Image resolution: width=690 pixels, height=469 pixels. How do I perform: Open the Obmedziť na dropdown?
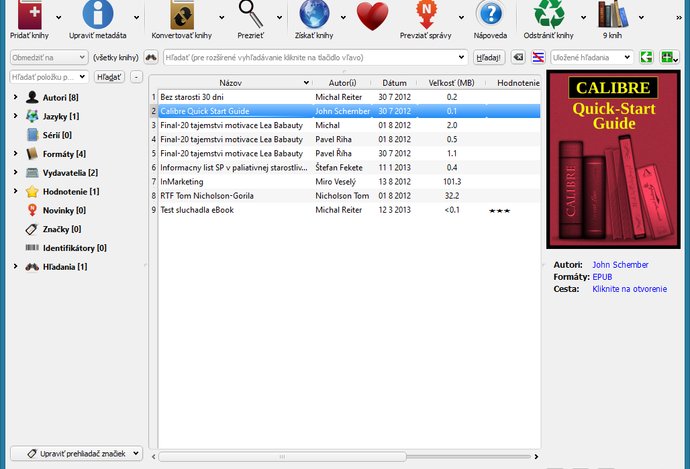pyautogui.click(x=49, y=57)
